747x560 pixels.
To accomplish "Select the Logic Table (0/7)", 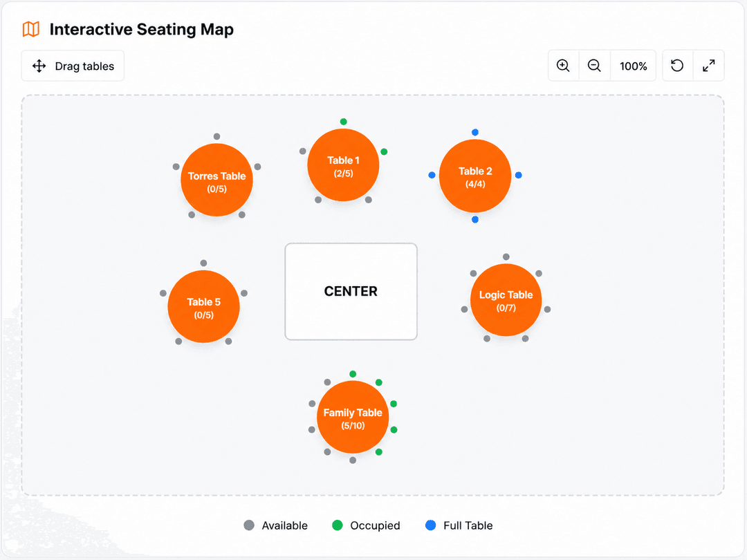I will pyautogui.click(x=506, y=300).
